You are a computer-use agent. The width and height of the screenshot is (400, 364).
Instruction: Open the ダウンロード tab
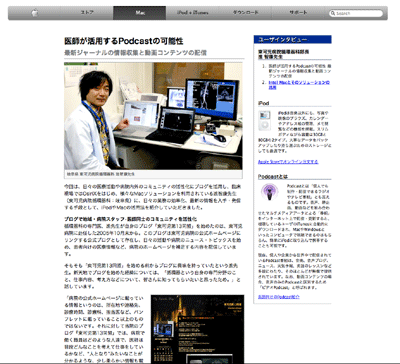(x=245, y=13)
